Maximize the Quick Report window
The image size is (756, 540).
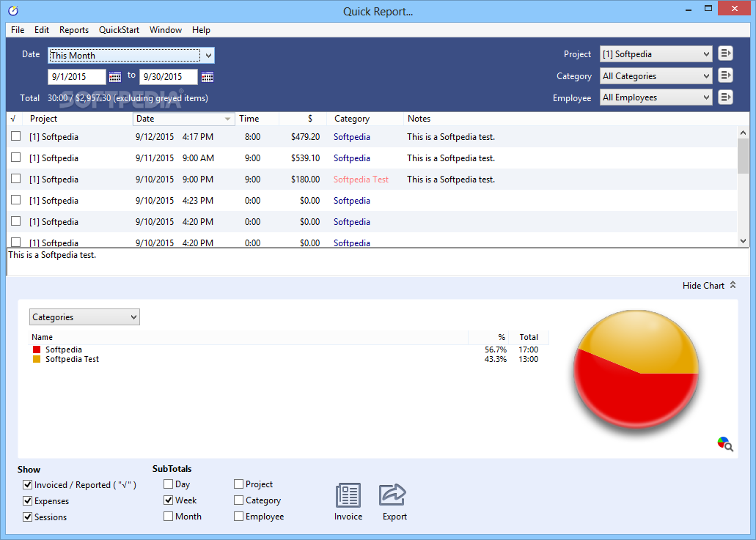708,9
